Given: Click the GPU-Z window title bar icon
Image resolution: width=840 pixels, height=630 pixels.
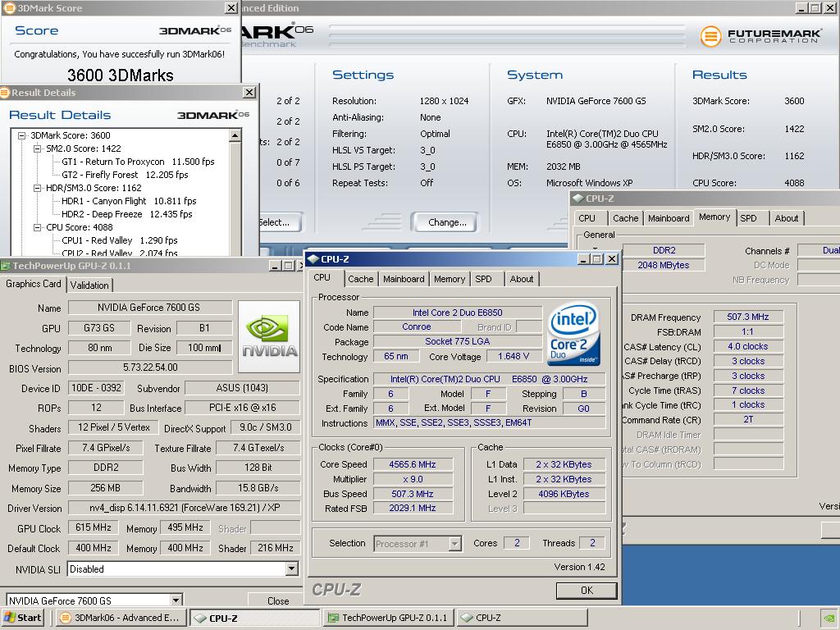Looking at the screenshot, I should [6, 266].
